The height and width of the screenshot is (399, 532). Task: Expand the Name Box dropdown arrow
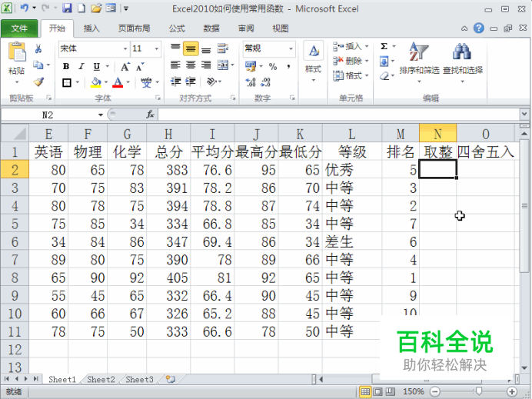(101, 115)
